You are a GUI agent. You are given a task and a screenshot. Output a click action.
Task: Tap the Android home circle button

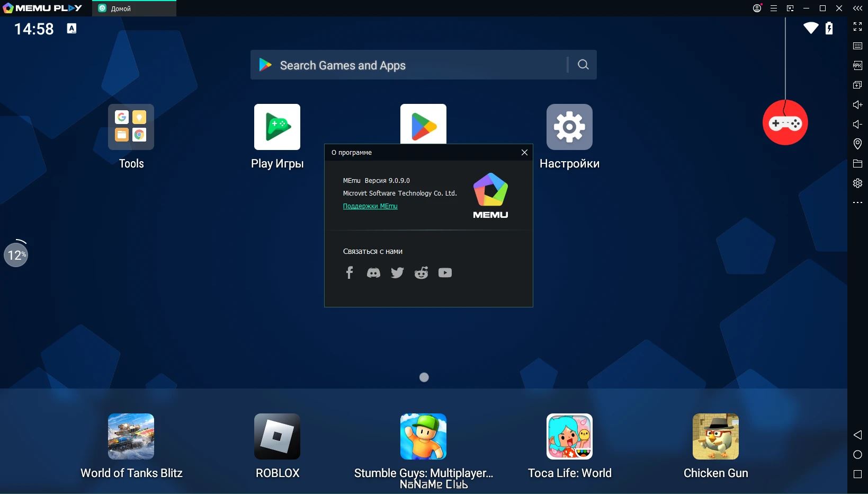tap(857, 455)
